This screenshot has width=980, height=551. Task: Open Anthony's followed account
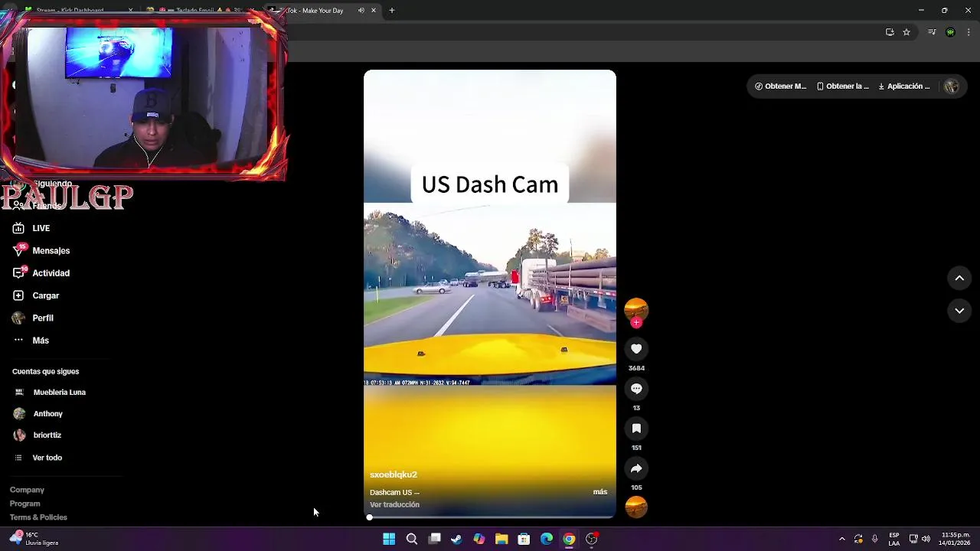(38, 414)
